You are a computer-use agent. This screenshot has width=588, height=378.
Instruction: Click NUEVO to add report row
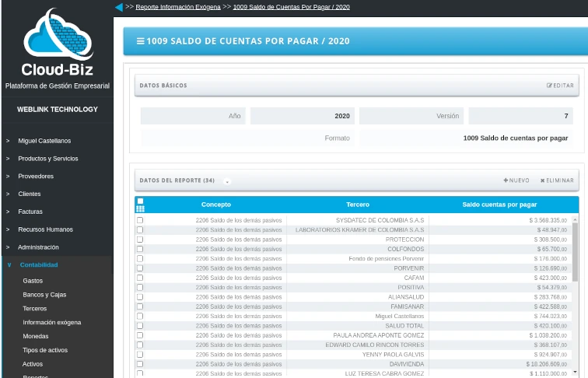pyautogui.click(x=516, y=180)
